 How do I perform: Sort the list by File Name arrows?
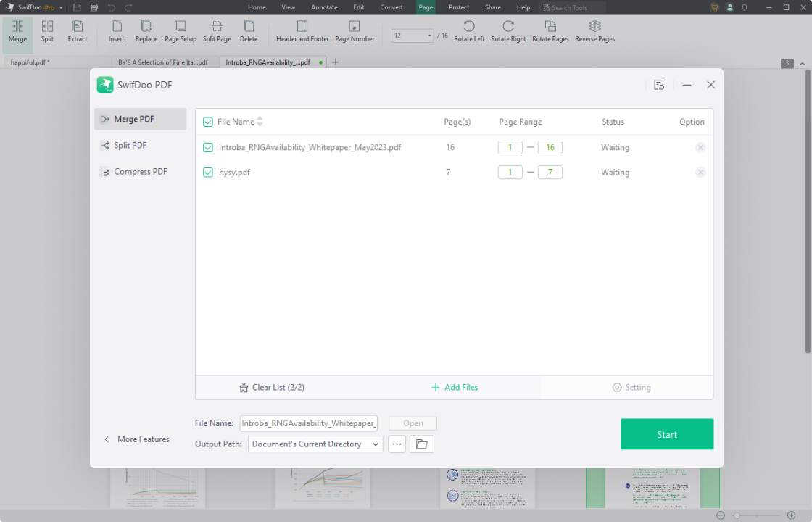click(260, 122)
